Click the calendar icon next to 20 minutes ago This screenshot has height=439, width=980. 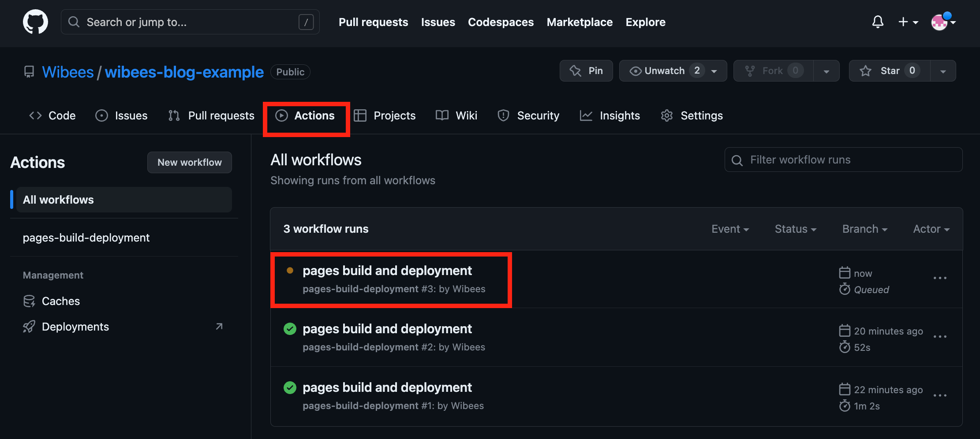(x=845, y=331)
